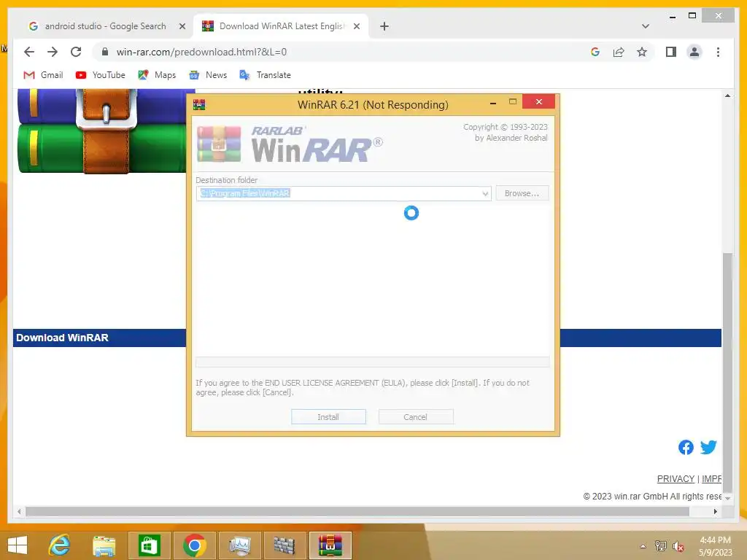Open Windows Start button
The height and width of the screenshot is (560, 747).
18,545
